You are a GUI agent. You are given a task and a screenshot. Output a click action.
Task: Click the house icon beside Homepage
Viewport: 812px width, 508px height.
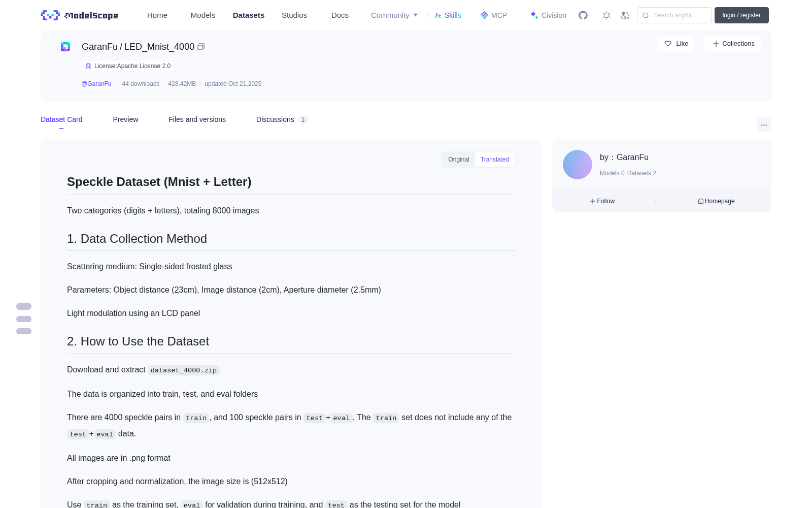[x=701, y=201]
